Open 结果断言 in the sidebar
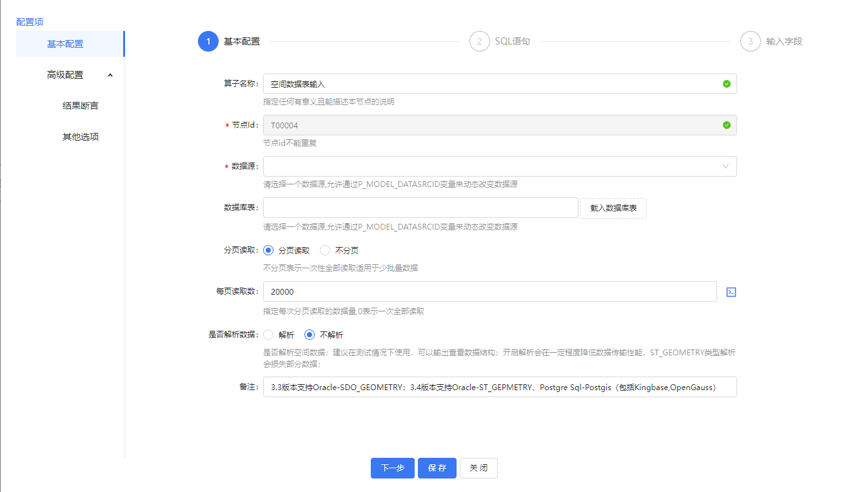 point(81,106)
